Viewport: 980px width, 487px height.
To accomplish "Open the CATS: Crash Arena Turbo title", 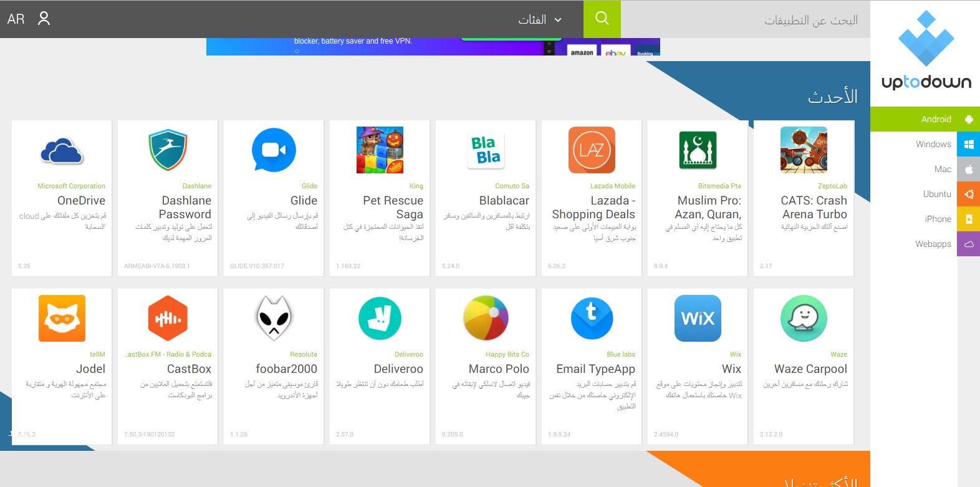I will [x=814, y=208].
